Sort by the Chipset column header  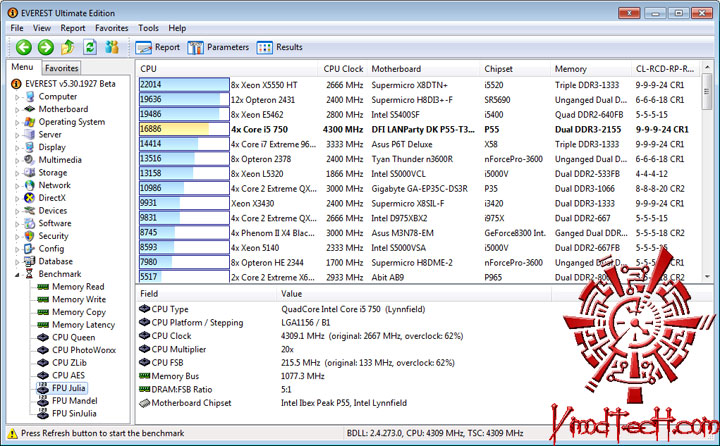click(x=515, y=69)
